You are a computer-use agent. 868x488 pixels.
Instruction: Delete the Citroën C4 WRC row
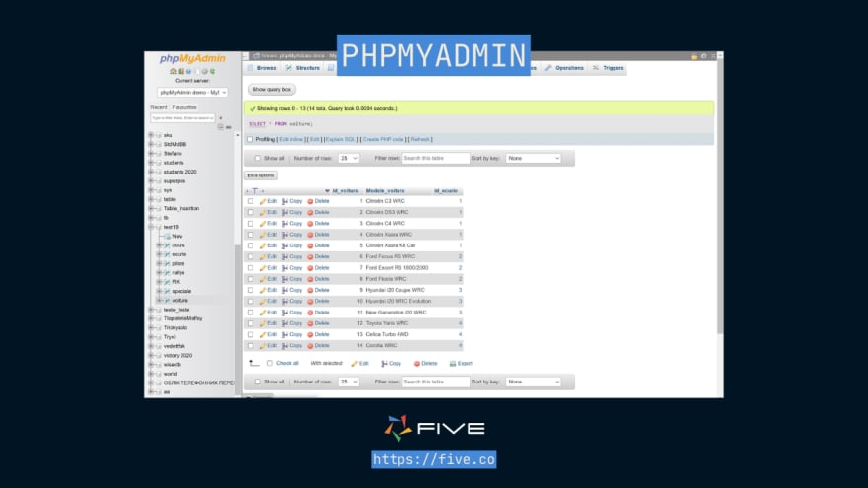[319, 224]
